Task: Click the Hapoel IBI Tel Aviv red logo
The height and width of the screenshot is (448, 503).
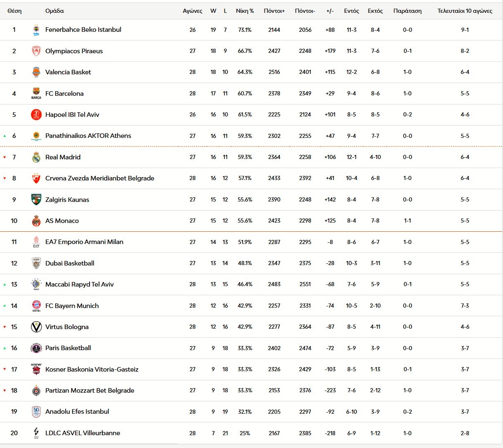Action: (36, 115)
